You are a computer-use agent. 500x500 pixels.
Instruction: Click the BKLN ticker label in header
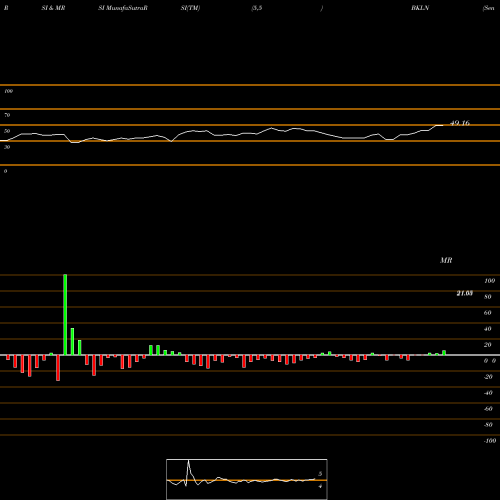420,8
